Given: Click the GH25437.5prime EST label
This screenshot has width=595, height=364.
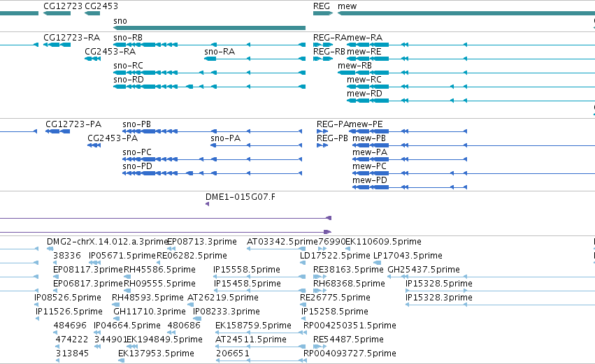Looking at the screenshot, I should coord(424,270).
